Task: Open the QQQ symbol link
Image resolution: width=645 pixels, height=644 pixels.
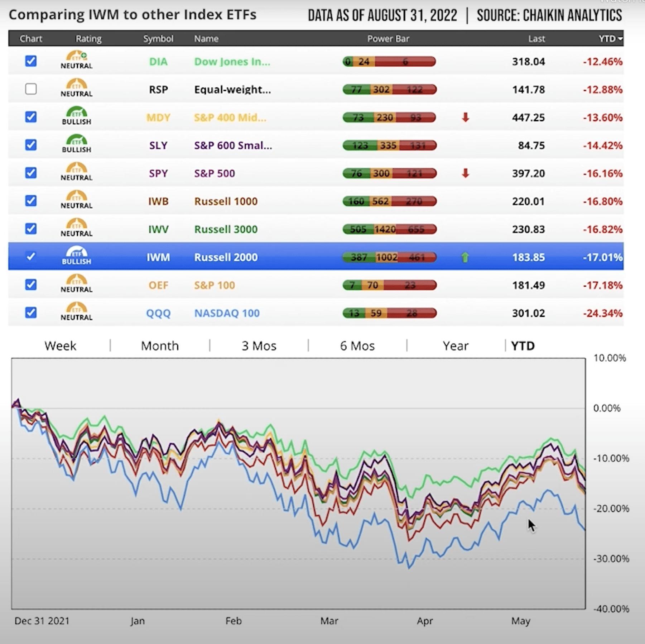Action: [x=158, y=313]
